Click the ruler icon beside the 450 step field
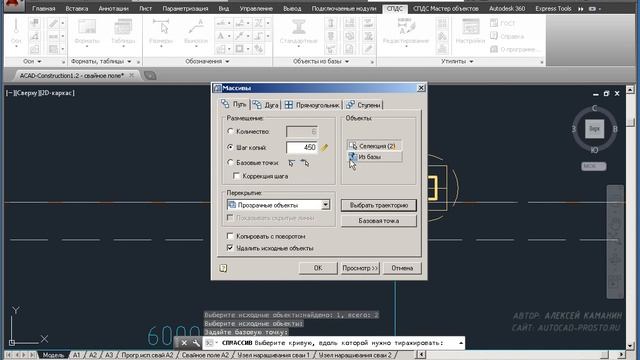This screenshot has width=640, height=360. [x=324, y=148]
